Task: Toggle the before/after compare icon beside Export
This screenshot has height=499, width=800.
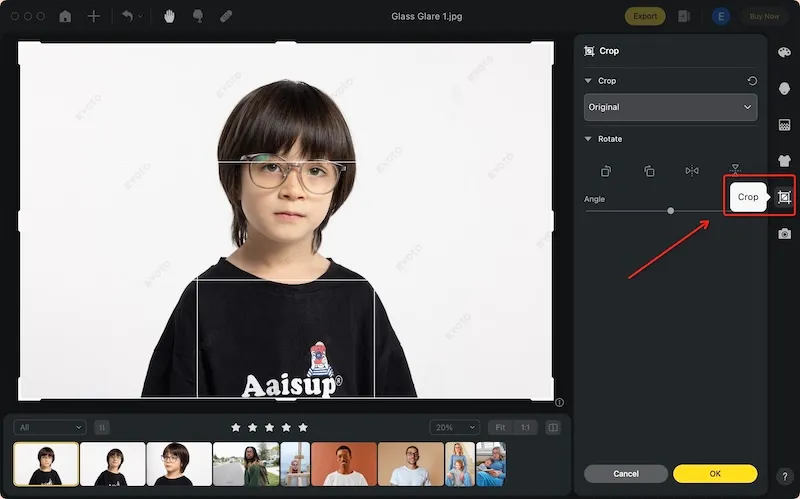Action: point(684,16)
